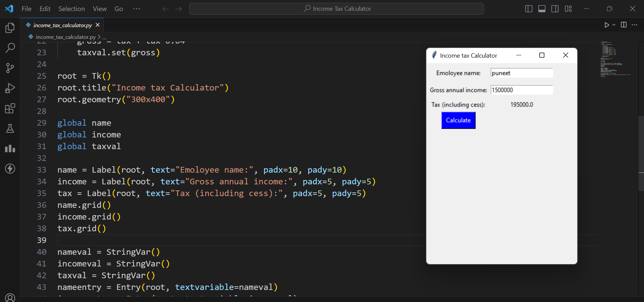Click the Tax (including cess): label
Image resolution: width=644 pixels, height=302 pixels.
click(458, 105)
